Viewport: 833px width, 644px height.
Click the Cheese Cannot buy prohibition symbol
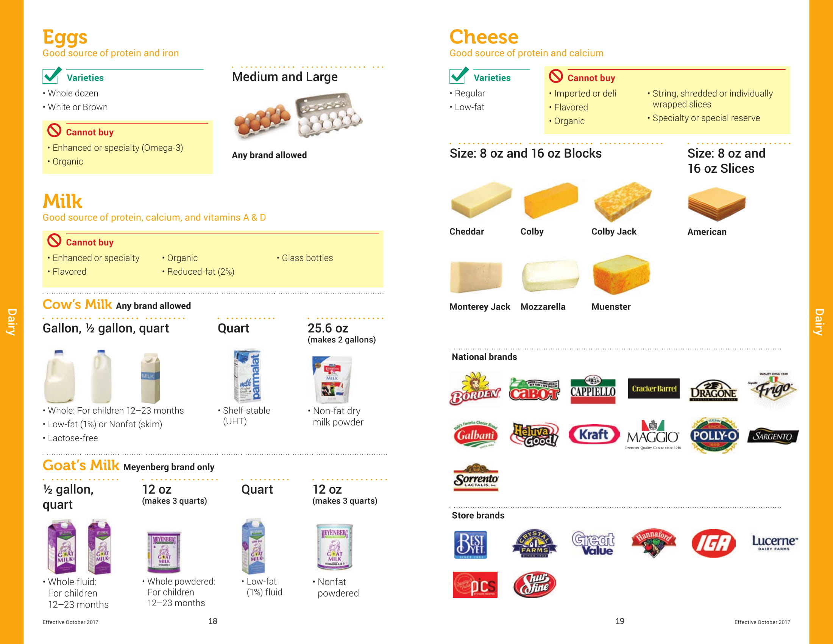tap(556, 76)
